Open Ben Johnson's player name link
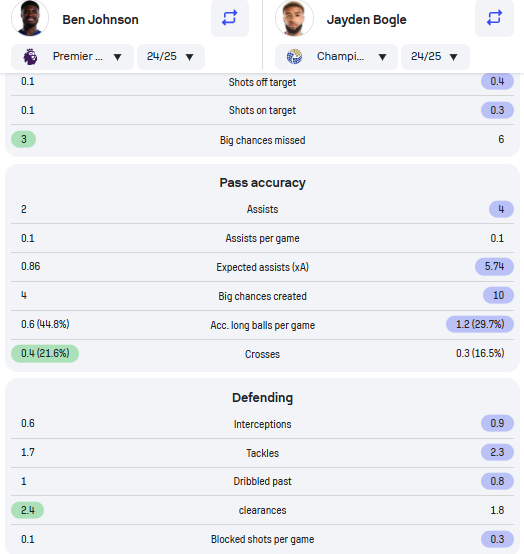Viewport: 524px width, 554px height. 100,19
